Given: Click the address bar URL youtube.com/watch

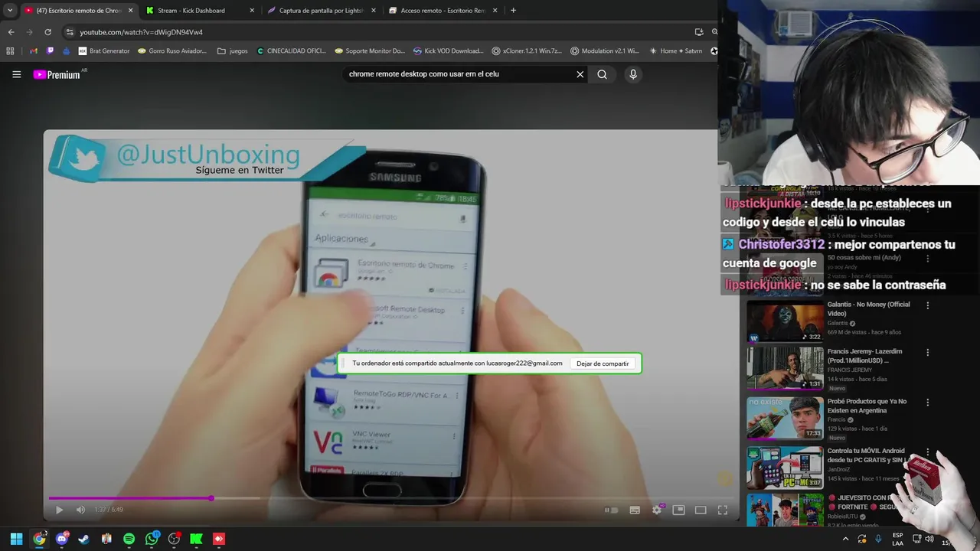Looking at the screenshot, I should tap(142, 32).
